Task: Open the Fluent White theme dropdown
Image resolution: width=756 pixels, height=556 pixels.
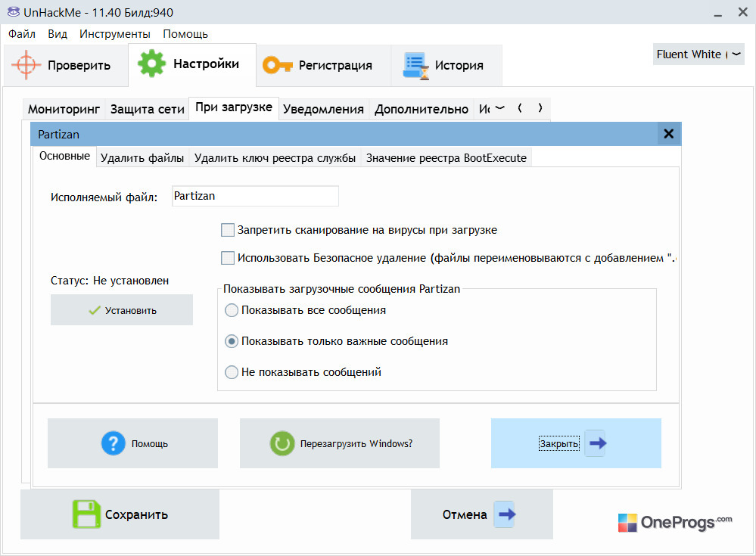Action: [698, 54]
